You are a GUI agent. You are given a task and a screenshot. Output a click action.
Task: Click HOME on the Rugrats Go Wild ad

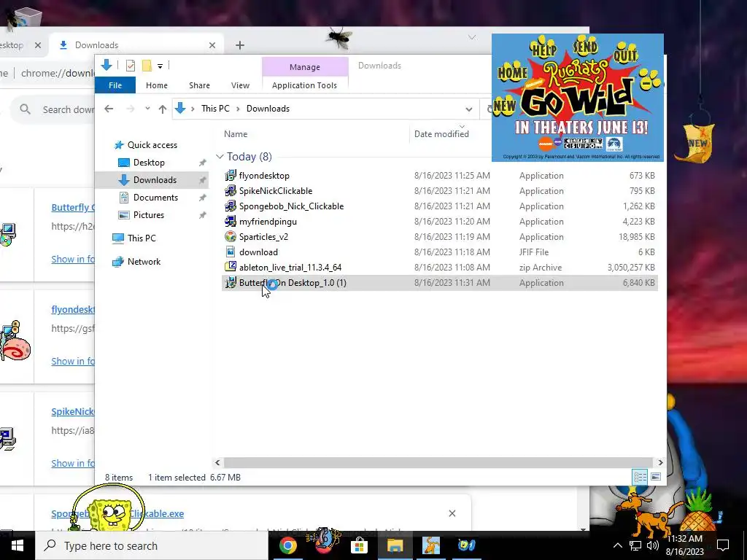(512, 72)
